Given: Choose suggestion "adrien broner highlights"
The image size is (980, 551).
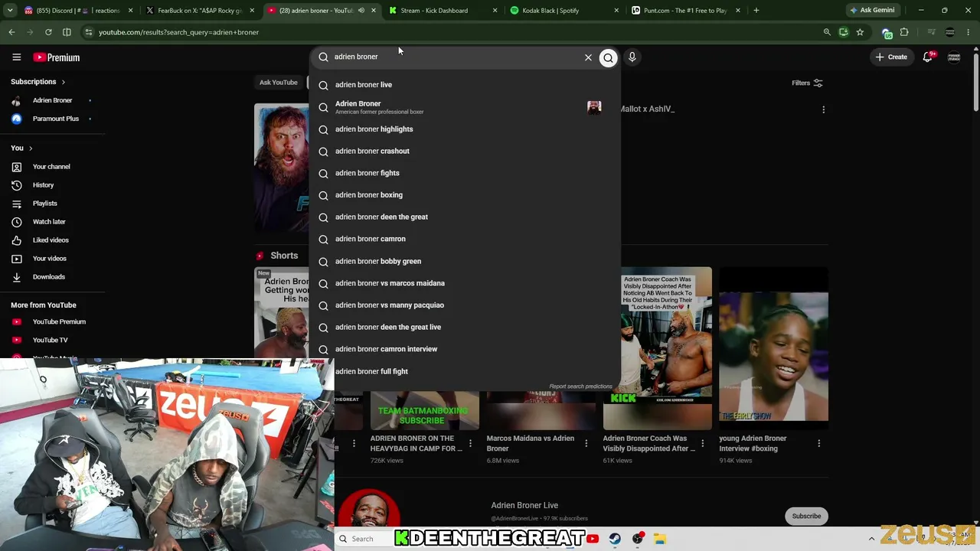Looking at the screenshot, I should (465, 129).
